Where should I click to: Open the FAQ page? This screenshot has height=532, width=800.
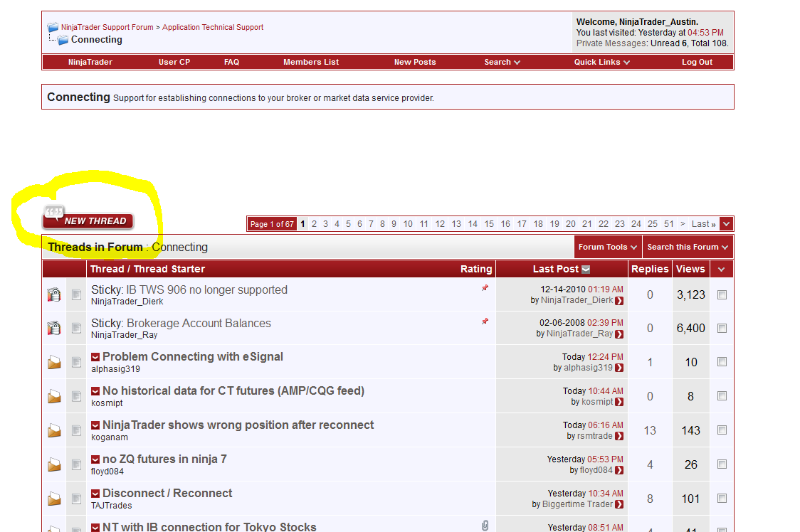[231, 62]
